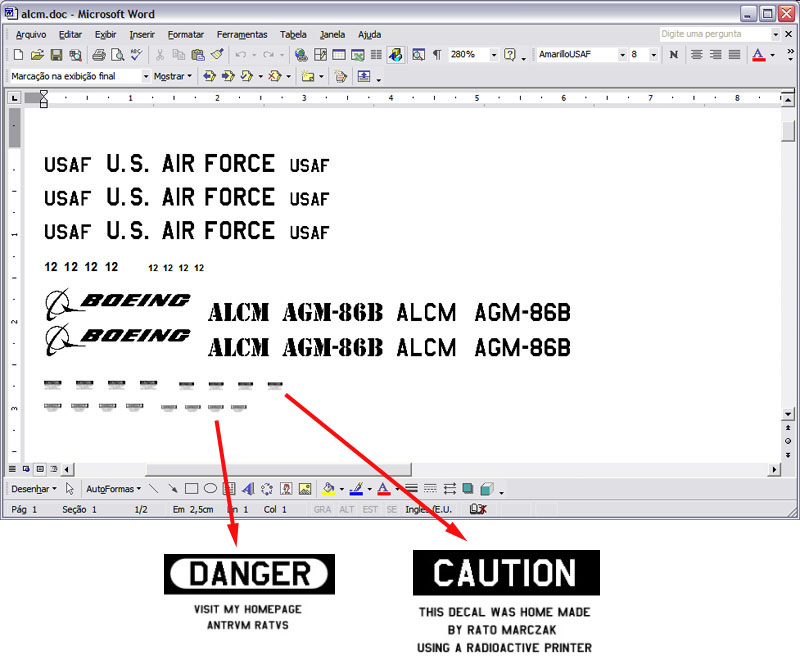Open the Desenhar menu dropdown
This screenshot has width=800, height=667.
34,489
